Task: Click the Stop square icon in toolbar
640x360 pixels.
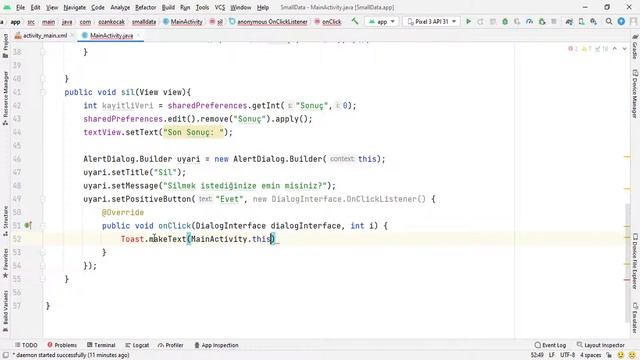Action: tap(554, 21)
